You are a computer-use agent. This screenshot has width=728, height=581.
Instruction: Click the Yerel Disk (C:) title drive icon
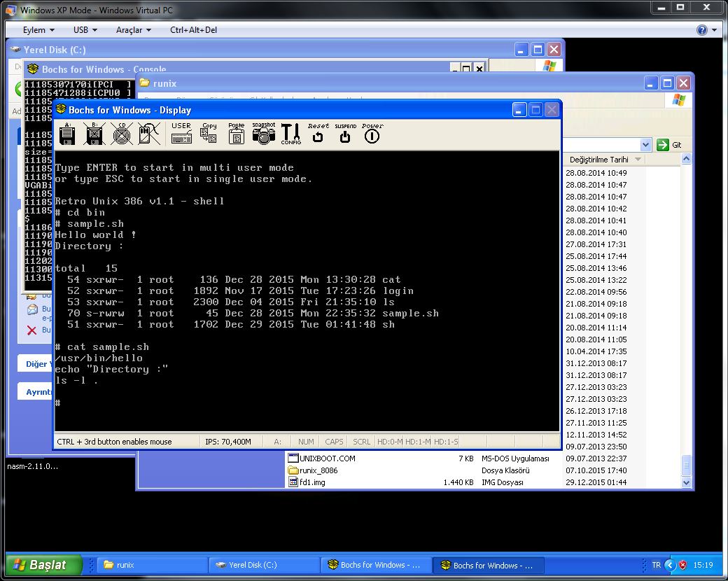click(15, 49)
